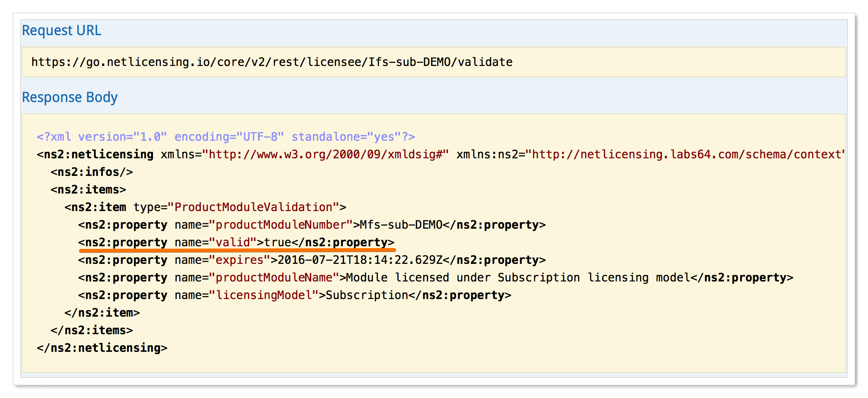The image size is (868, 398).
Task: Click the opening ns2:netlicensing xmlns line
Action: click(440, 154)
